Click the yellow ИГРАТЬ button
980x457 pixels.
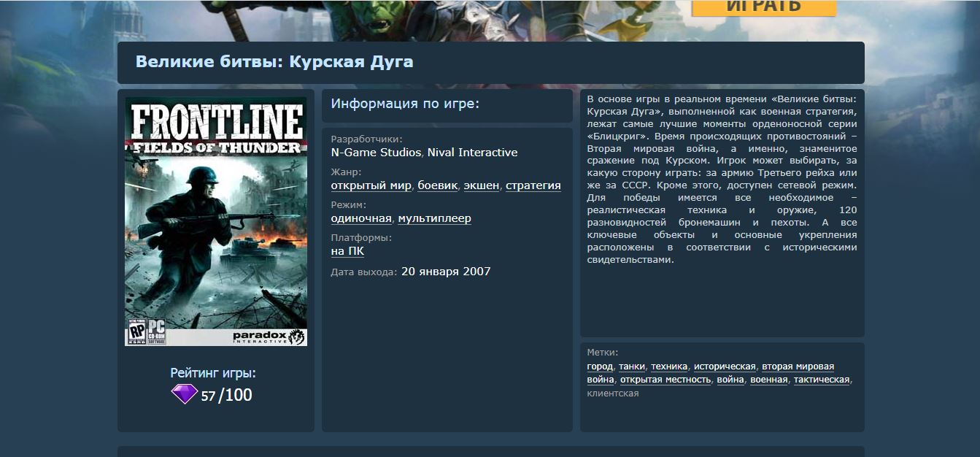coord(763,7)
